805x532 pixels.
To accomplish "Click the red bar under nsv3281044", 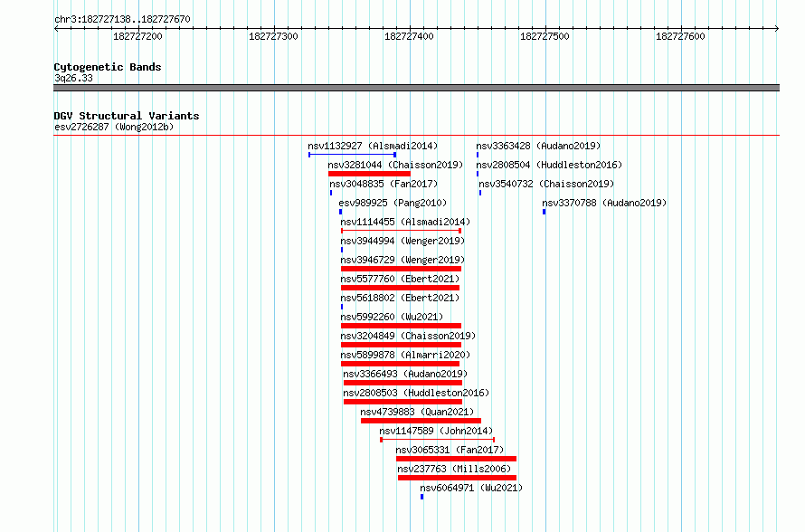I will coord(369,174).
